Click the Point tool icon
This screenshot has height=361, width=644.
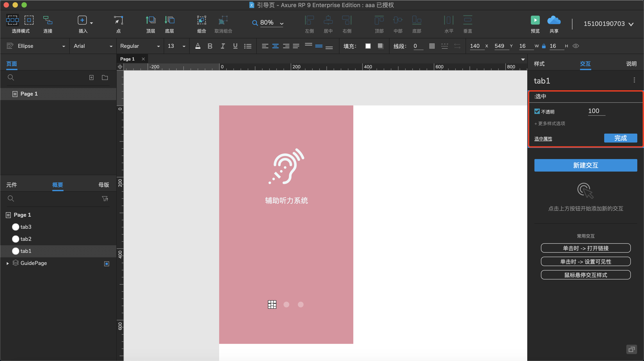(x=119, y=20)
